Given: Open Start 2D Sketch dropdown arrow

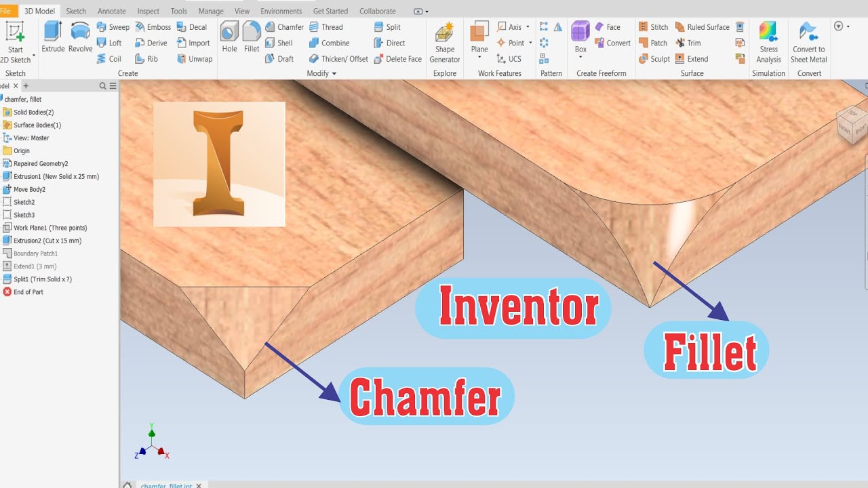Looking at the screenshot, I should 34,56.
